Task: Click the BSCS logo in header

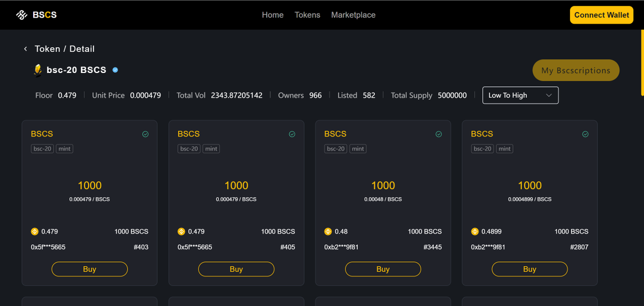Action: click(x=36, y=15)
